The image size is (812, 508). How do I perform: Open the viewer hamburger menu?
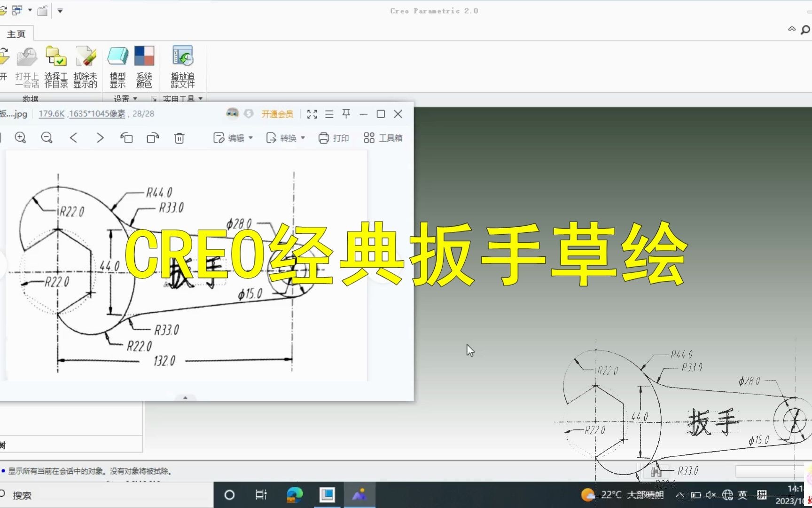click(x=329, y=114)
